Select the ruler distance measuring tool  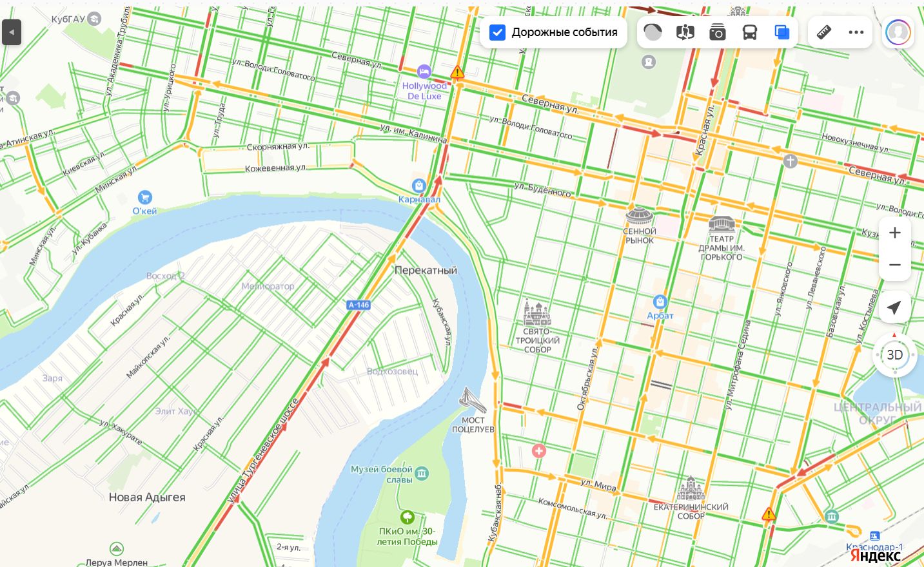[x=824, y=32]
